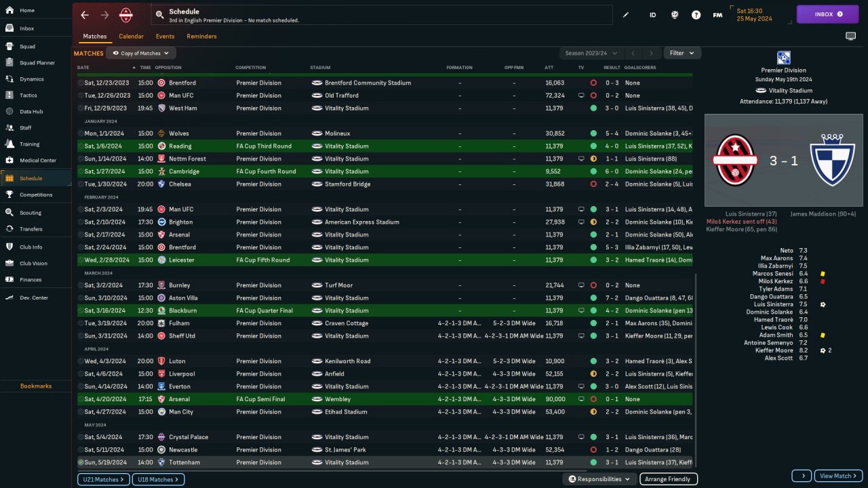Click the globe icon in the top bar
Viewport: 868px width, 488px height.
click(x=674, y=15)
